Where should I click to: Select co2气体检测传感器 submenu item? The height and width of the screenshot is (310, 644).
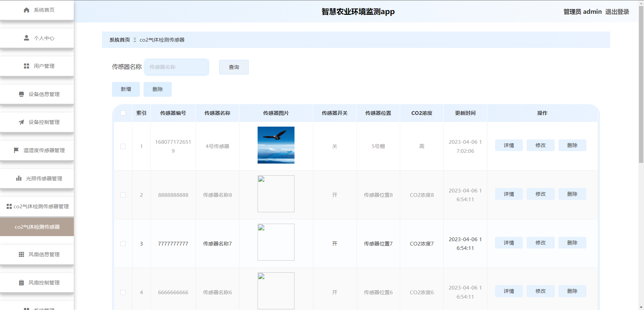[x=37, y=227]
